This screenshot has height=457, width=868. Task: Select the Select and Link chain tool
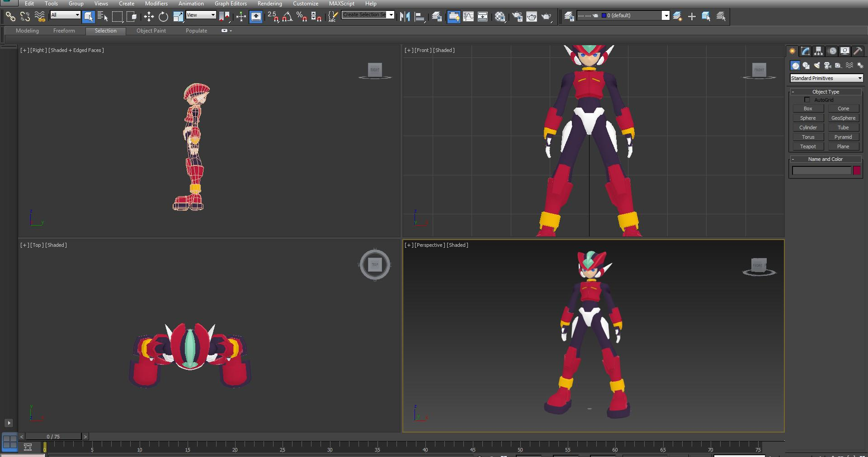click(10, 17)
